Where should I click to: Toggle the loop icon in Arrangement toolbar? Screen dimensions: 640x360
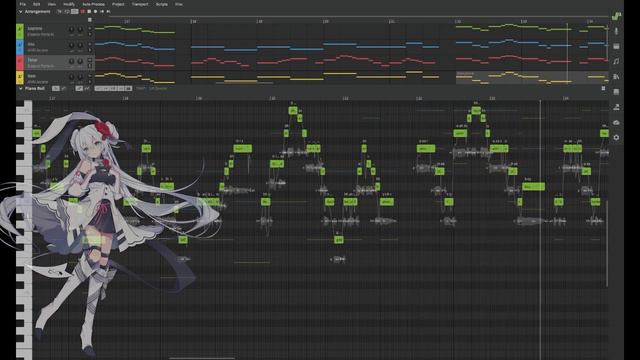pyautogui.click(x=67, y=11)
